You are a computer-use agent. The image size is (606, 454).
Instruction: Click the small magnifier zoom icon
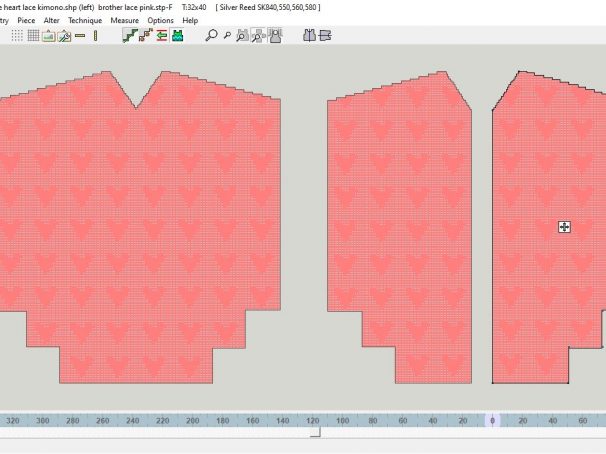click(227, 35)
